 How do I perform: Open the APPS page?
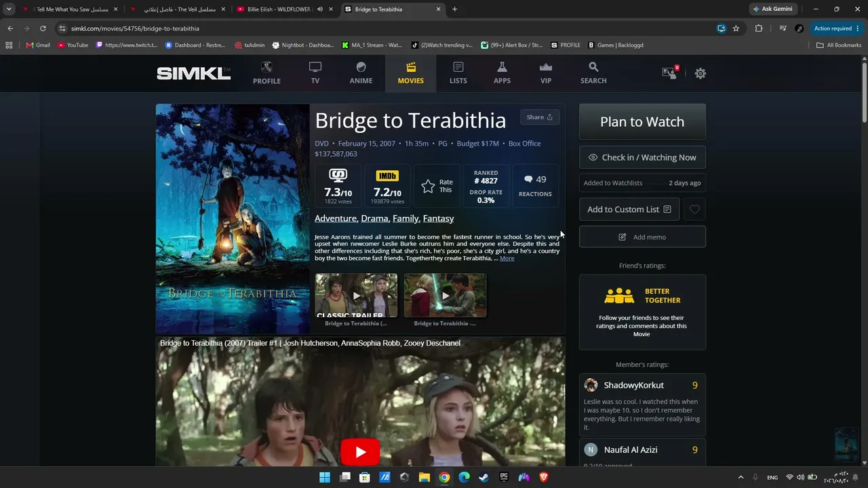[x=502, y=73]
